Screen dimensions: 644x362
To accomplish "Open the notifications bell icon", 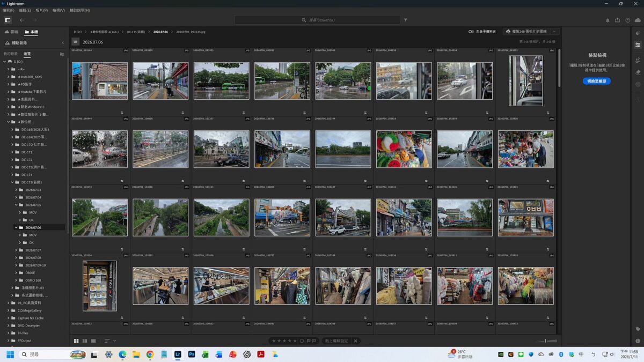I will (608, 20).
